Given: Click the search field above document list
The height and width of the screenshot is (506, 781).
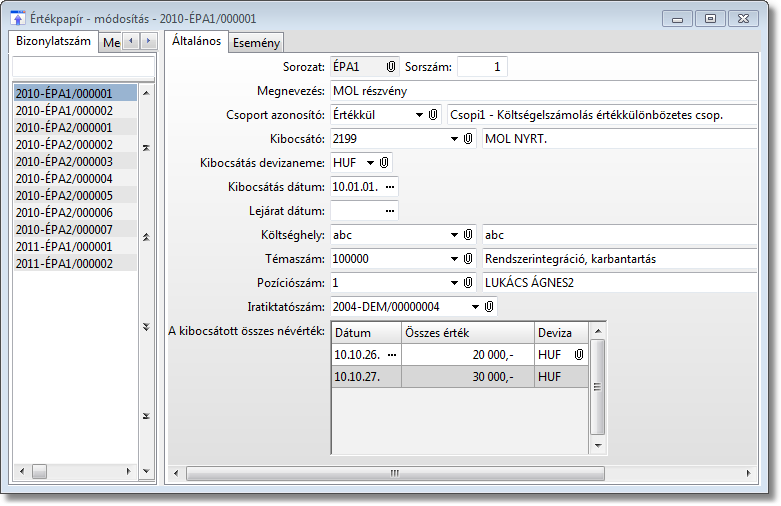Looking at the screenshot, I should 84,67.
